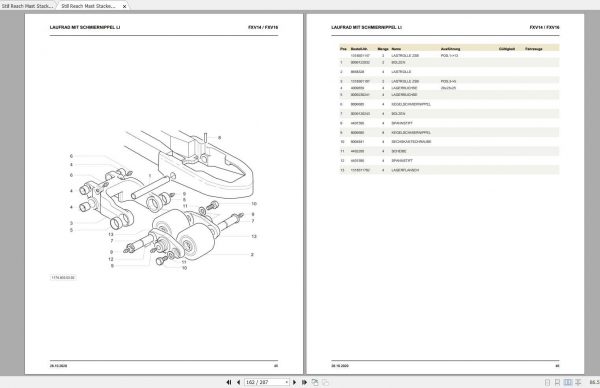This screenshot has width=600, height=388.
Task: Click the left page footer date 28.10.2020
Action: coord(58,366)
